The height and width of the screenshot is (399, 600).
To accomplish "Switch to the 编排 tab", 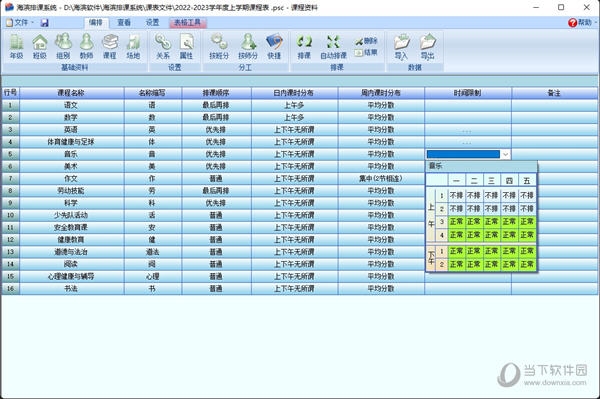I will 96,23.
